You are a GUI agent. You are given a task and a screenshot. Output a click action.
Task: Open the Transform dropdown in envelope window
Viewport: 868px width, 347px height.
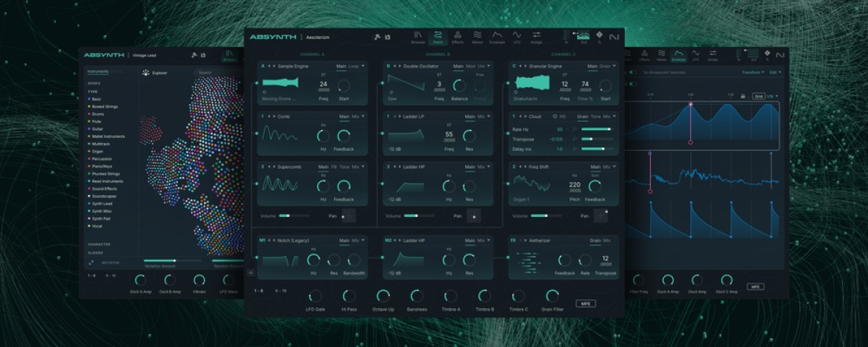pyautogui.click(x=752, y=72)
